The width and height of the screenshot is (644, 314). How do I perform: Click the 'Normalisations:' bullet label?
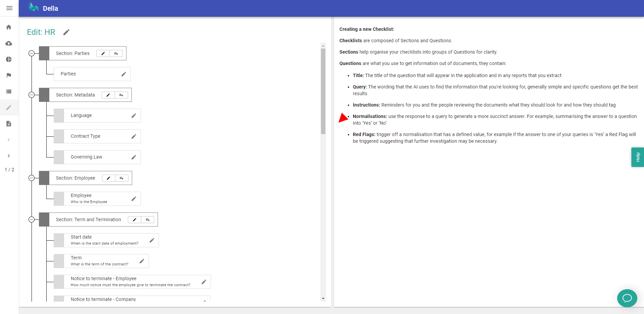(370, 116)
